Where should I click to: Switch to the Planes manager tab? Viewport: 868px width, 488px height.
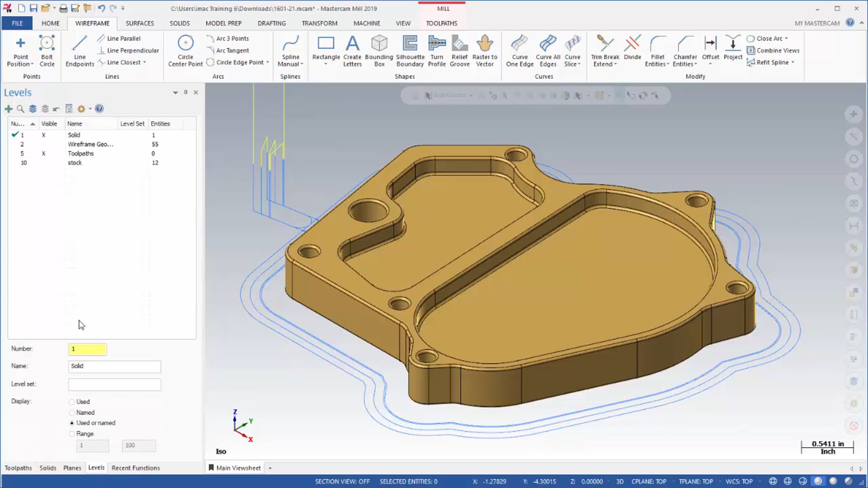click(x=72, y=468)
